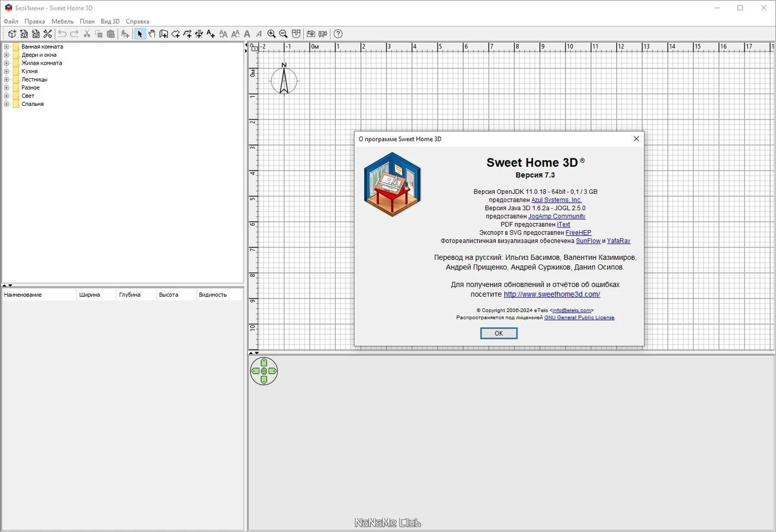Image resolution: width=776 pixels, height=532 pixels.
Task: Activate the Pan hand tool
Action: pyautogui.click(x=151, y=34)
